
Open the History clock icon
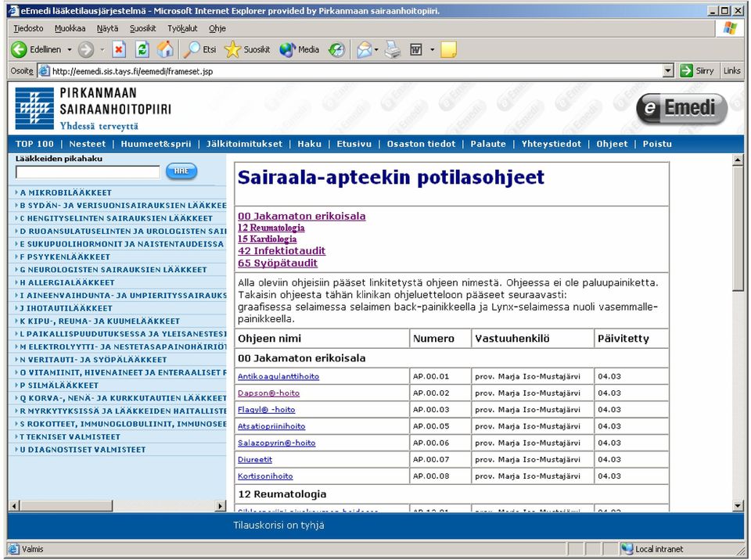336,50
